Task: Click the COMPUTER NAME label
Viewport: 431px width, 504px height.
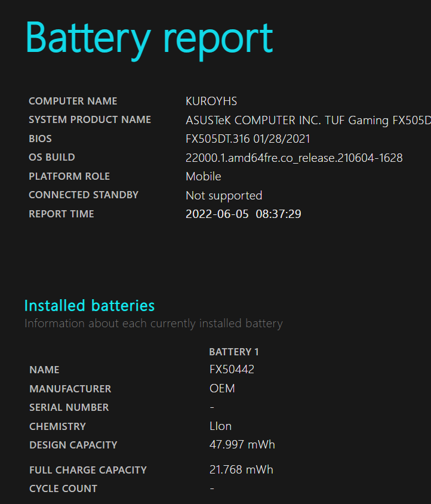Action: coord(73,102)
